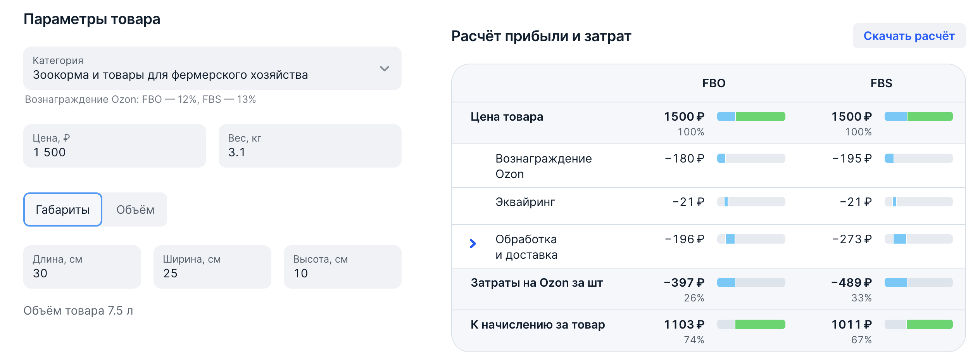Click the Эквайринг row label

click(525, 202)
